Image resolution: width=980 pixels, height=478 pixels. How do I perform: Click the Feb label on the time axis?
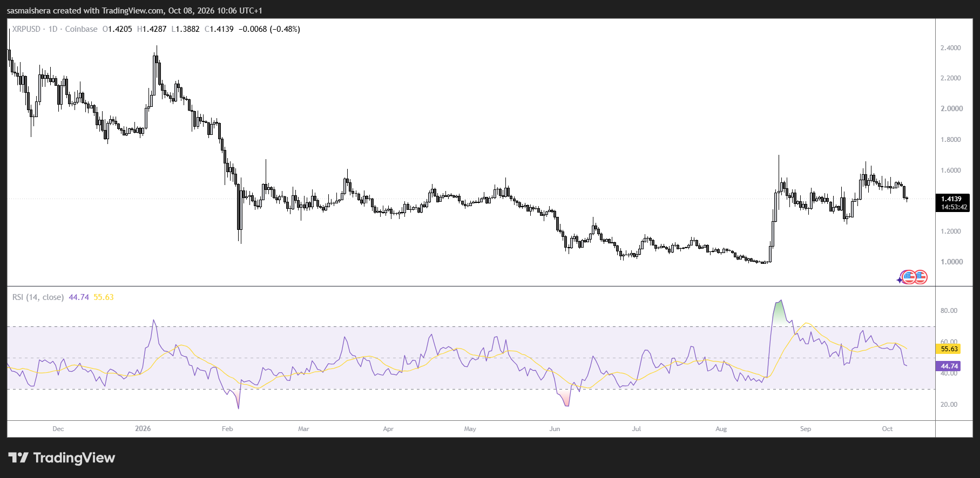[x=227, y=429]
